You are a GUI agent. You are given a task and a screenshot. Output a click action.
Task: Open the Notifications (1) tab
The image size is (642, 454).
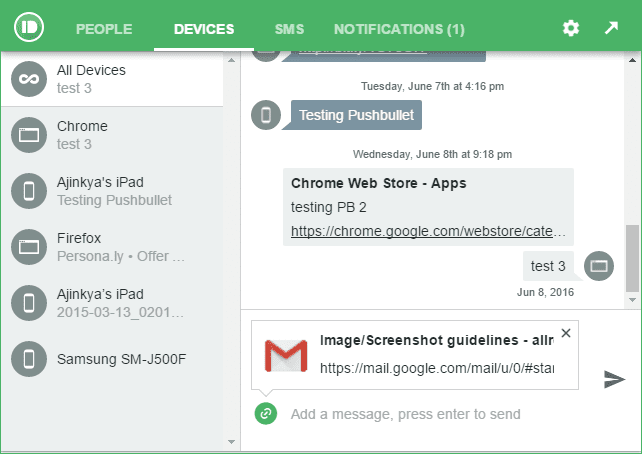click(x=399, y=29)
